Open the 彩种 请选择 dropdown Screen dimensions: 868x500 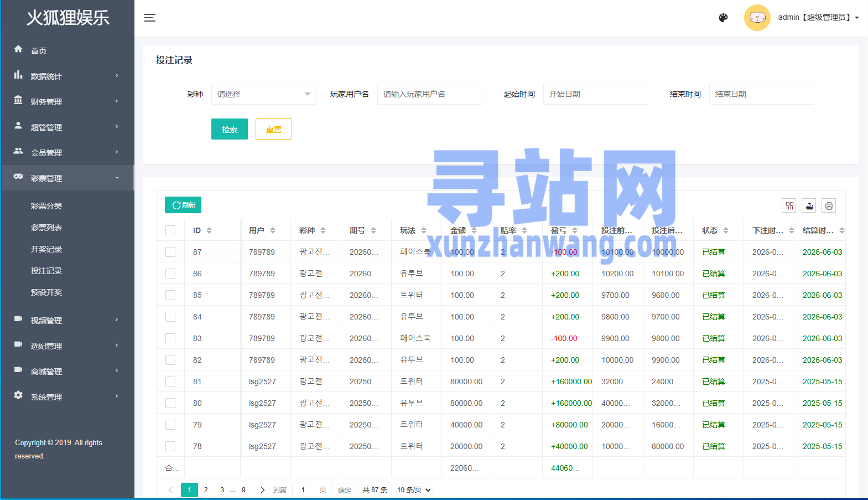(x=264, y=94)
